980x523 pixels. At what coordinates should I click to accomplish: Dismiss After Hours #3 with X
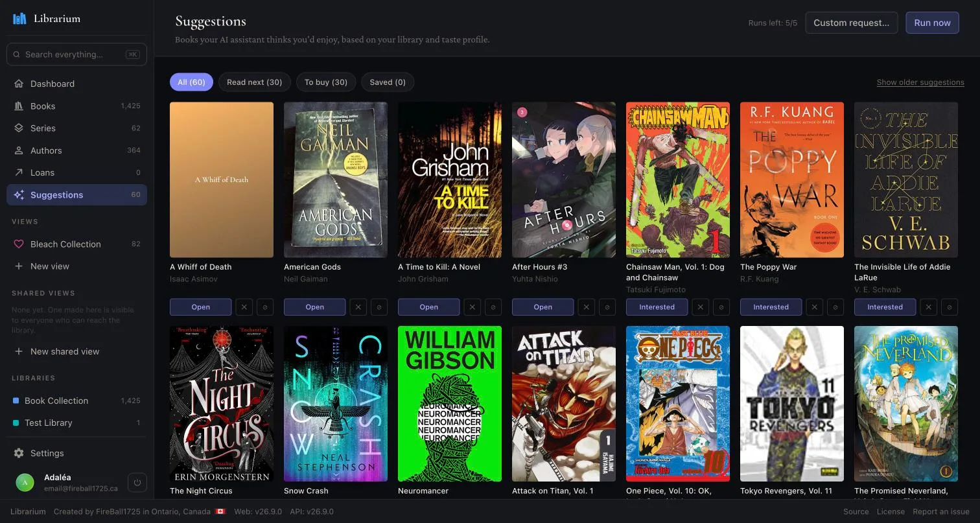coord(586,307)
